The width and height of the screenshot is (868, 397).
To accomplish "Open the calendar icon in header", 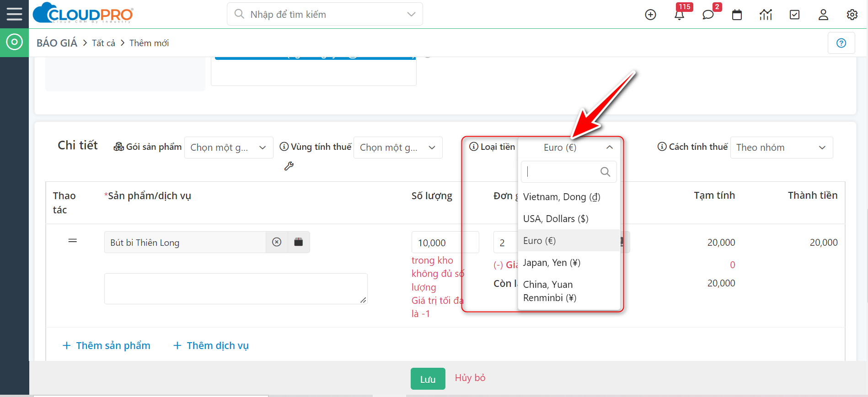I will (x=737, y=15).
